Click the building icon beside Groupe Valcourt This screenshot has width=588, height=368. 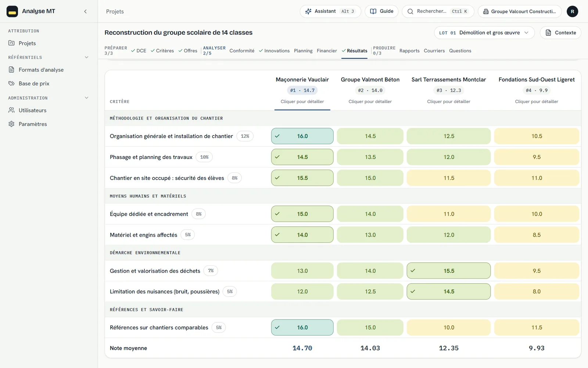click(486, 11)
